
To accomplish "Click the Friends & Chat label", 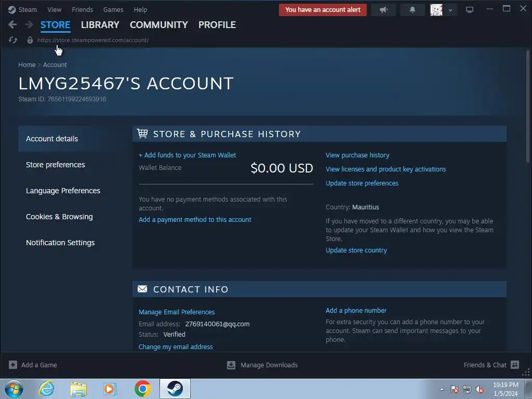I will point(485,365).
